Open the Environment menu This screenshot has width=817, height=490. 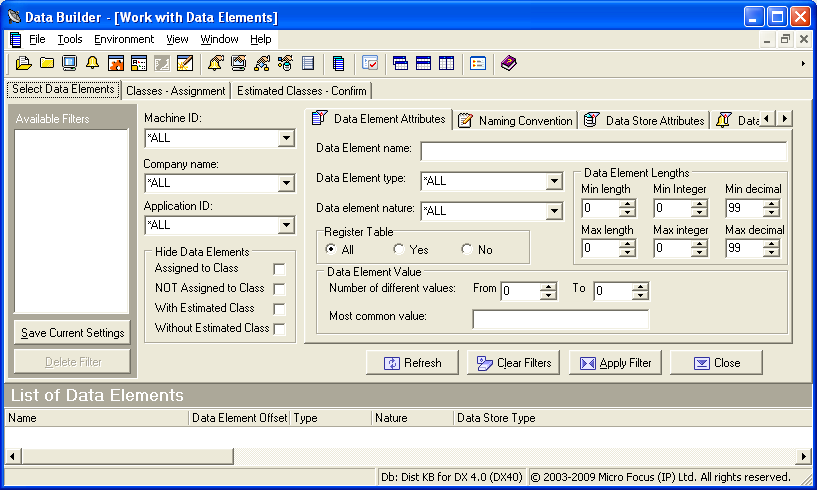[x=124, y=39]
